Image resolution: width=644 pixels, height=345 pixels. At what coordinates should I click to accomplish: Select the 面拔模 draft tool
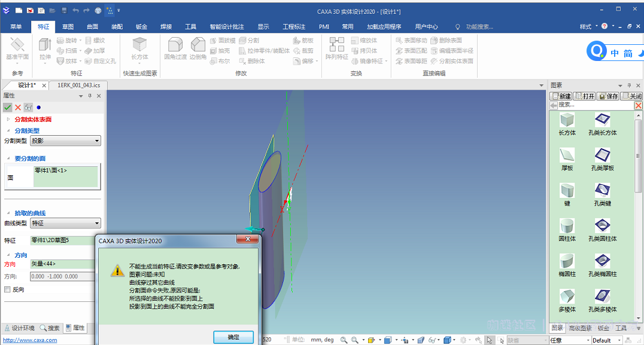pos(223,40)
